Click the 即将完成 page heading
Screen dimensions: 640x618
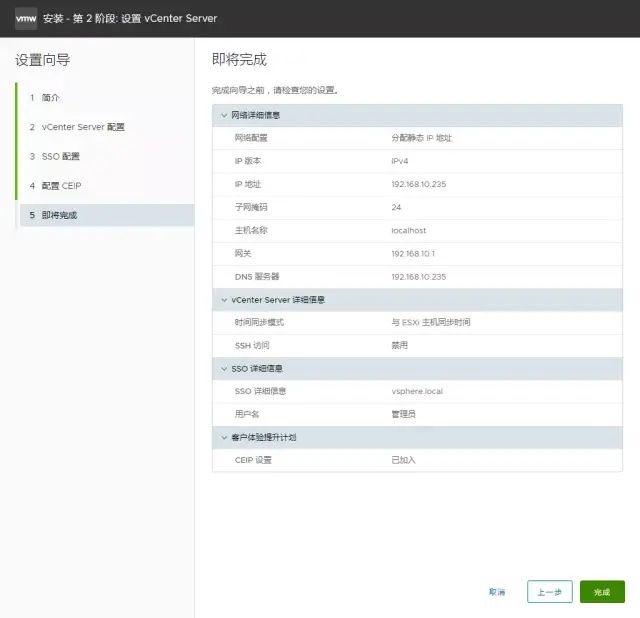point(239,60)
